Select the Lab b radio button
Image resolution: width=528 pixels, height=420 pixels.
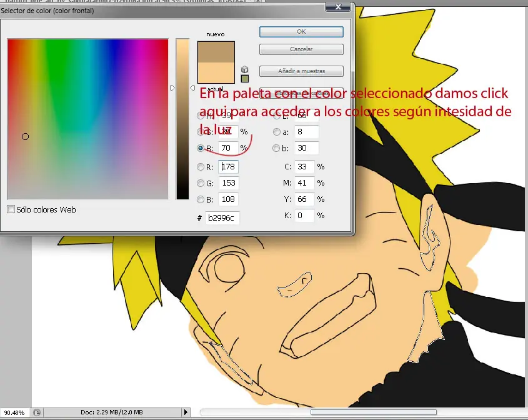(x=276, y=148)
